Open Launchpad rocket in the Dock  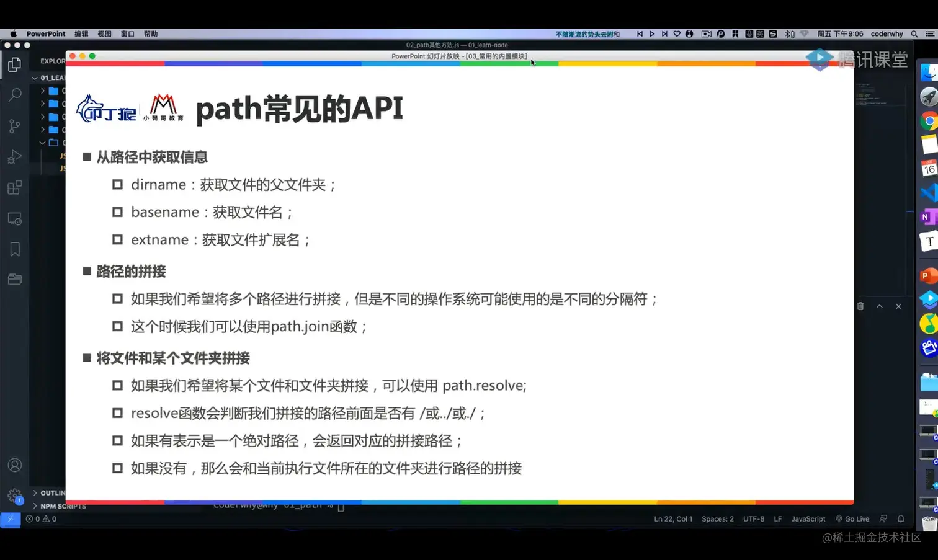click(929, 96)
